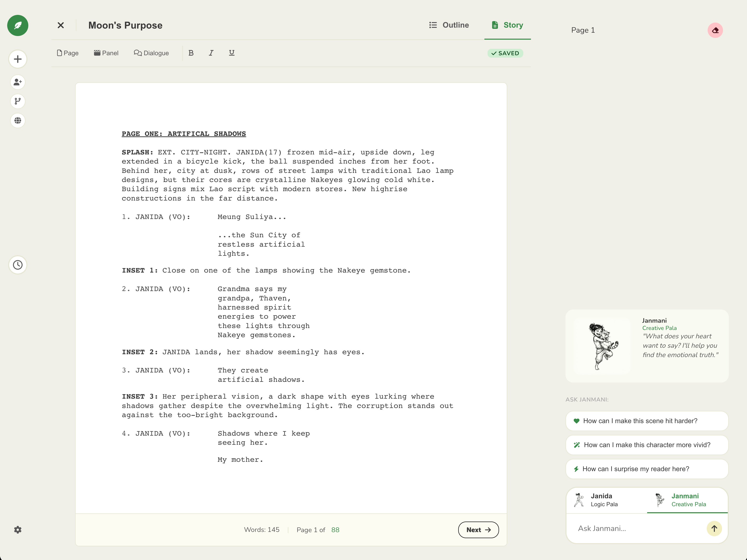Add a character with the person icon

click(x=18, y=82)
